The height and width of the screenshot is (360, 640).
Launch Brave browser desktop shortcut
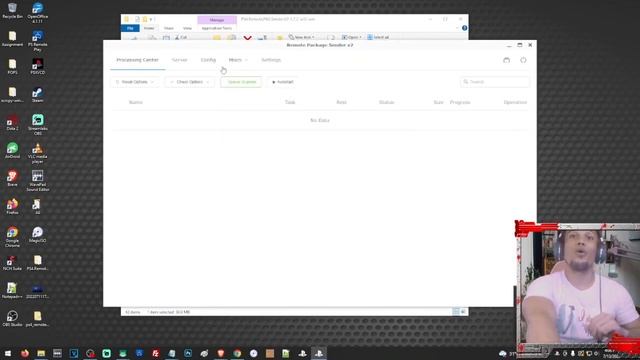pyautogui.click(x=12, y=178)
